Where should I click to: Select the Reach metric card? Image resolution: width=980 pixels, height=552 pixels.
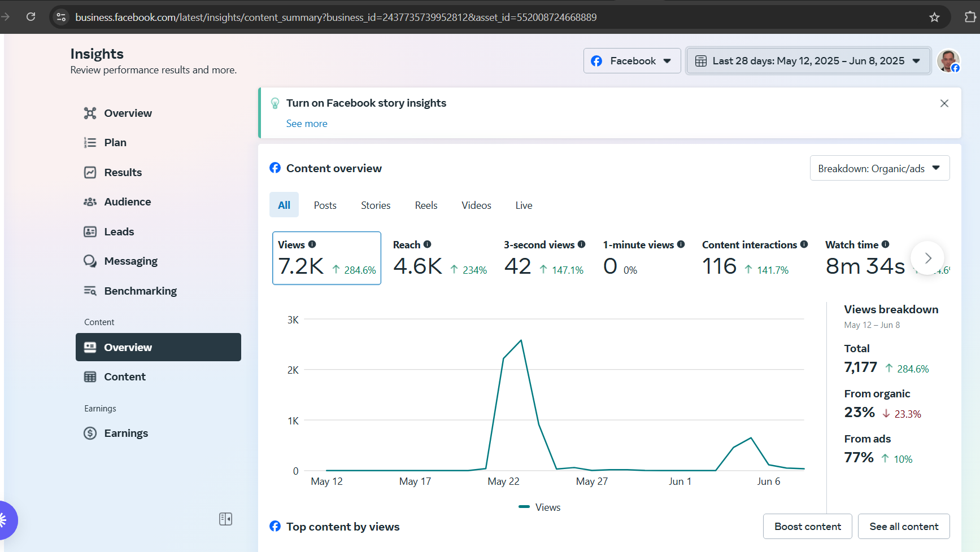[x=439, y=259]
